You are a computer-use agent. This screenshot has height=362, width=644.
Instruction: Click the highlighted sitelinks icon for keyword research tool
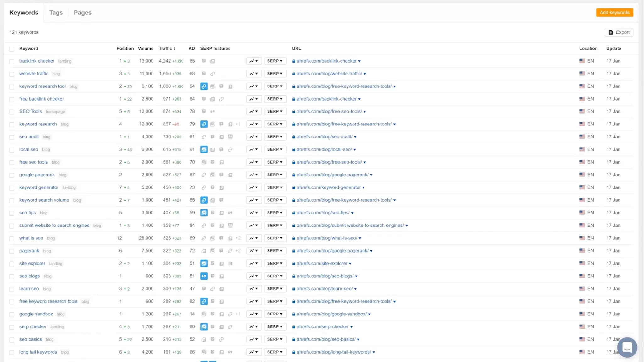(204, 86)
